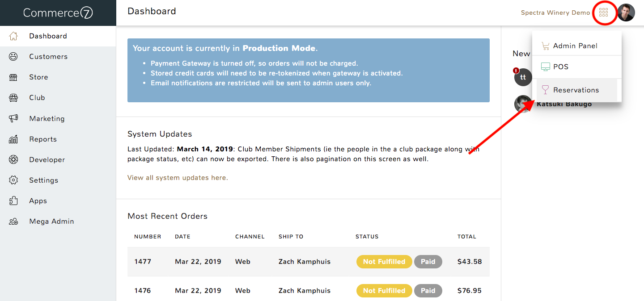Open order number 1477 row

pyautogui.click(x=309, y=262)
